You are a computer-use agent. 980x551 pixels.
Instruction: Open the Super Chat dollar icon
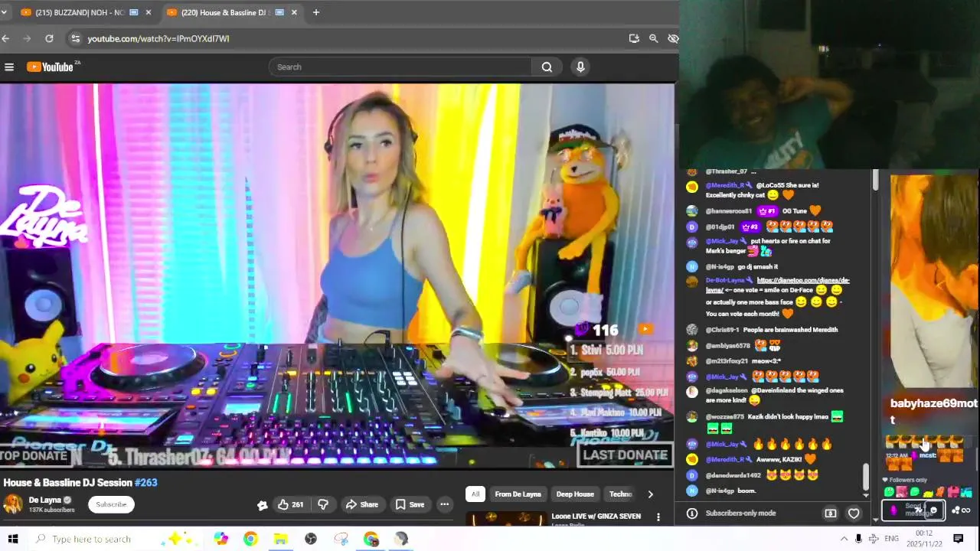click(831, 514)
